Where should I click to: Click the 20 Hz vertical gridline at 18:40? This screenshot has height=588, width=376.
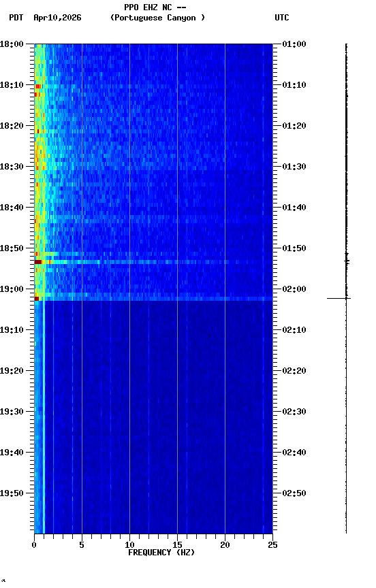pyautogui.click(x=225, y=208)
